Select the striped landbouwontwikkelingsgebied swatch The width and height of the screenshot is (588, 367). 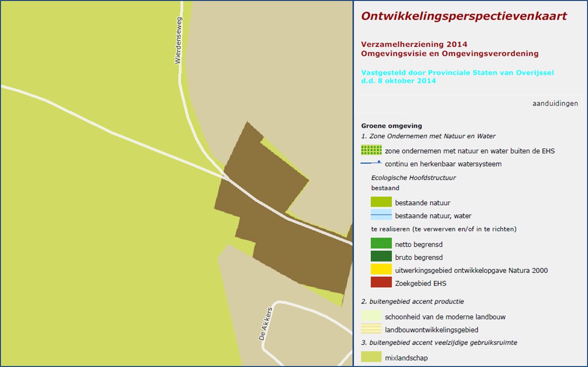point(371,330)
